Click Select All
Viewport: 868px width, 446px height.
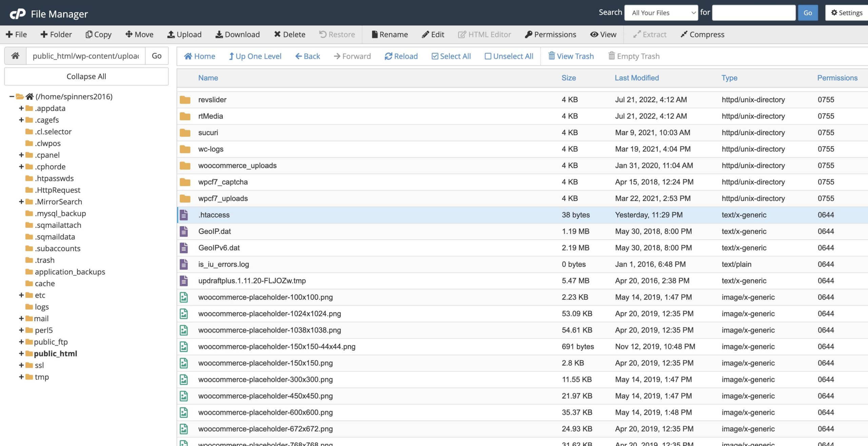click(451, 56)
